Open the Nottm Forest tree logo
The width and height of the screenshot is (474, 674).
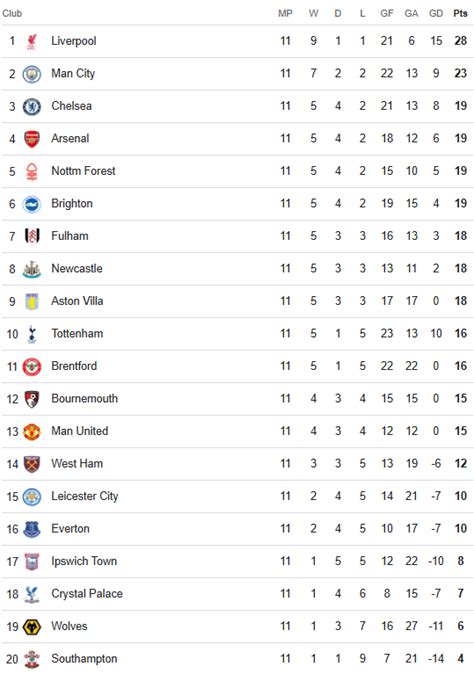pos(32,172)
